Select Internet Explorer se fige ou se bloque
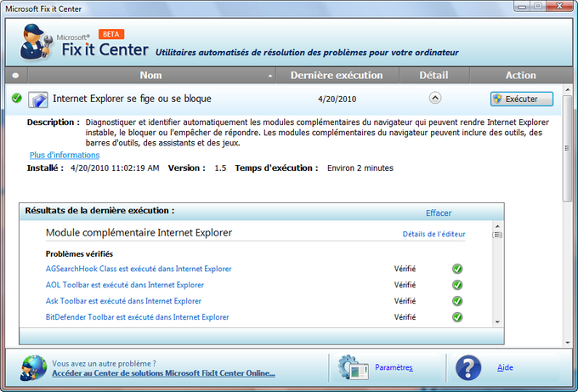 coord(132,99)
